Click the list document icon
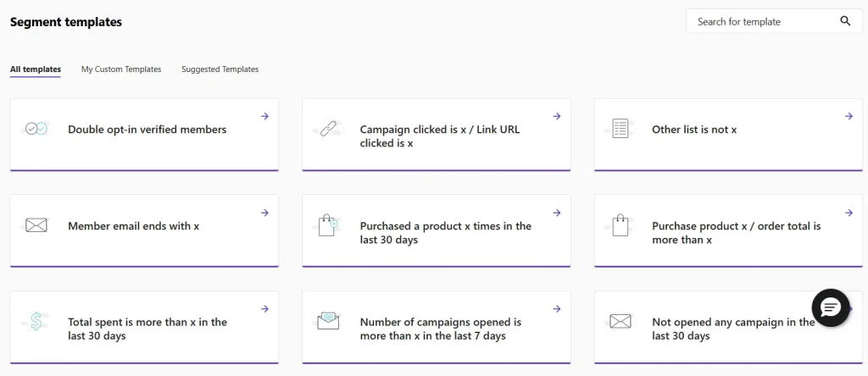The image size is (868, 376). [620, 129]
